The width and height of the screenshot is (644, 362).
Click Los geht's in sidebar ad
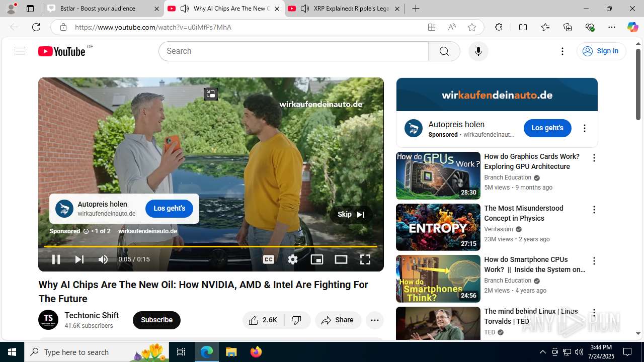[x=547, y=128]
